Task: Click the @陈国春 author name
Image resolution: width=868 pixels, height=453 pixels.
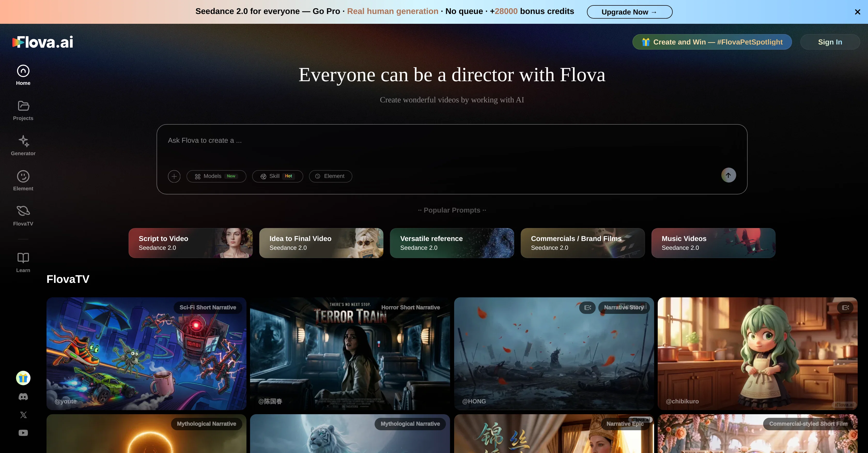Action: (270, 401)
